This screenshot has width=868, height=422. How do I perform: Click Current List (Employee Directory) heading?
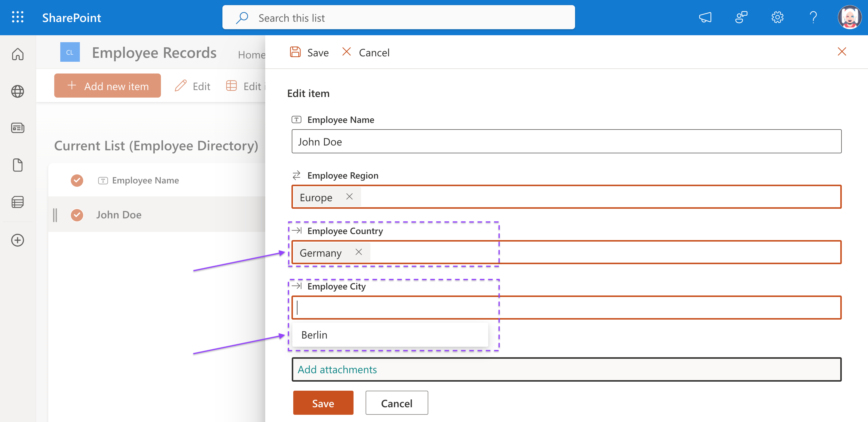point(156,146)
